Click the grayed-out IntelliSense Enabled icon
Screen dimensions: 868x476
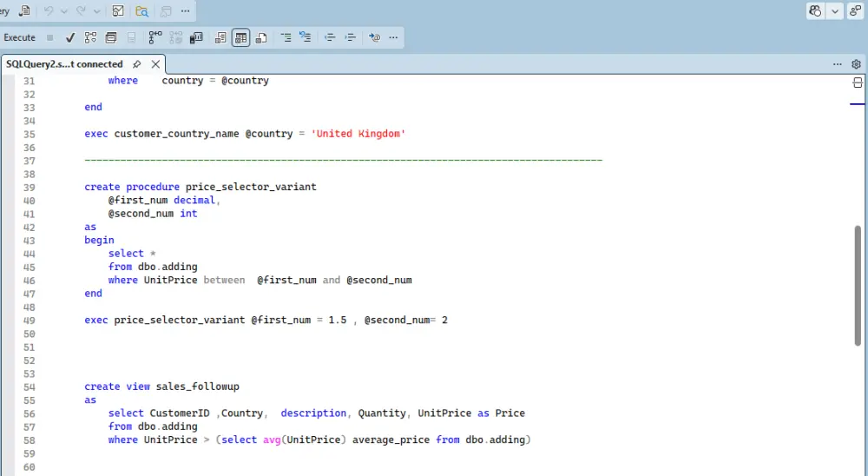[x=132, y=37]
